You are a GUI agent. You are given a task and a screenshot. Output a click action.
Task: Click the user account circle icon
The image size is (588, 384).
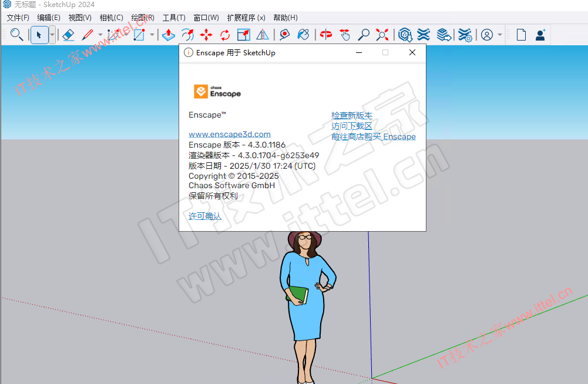click(487, 35)
